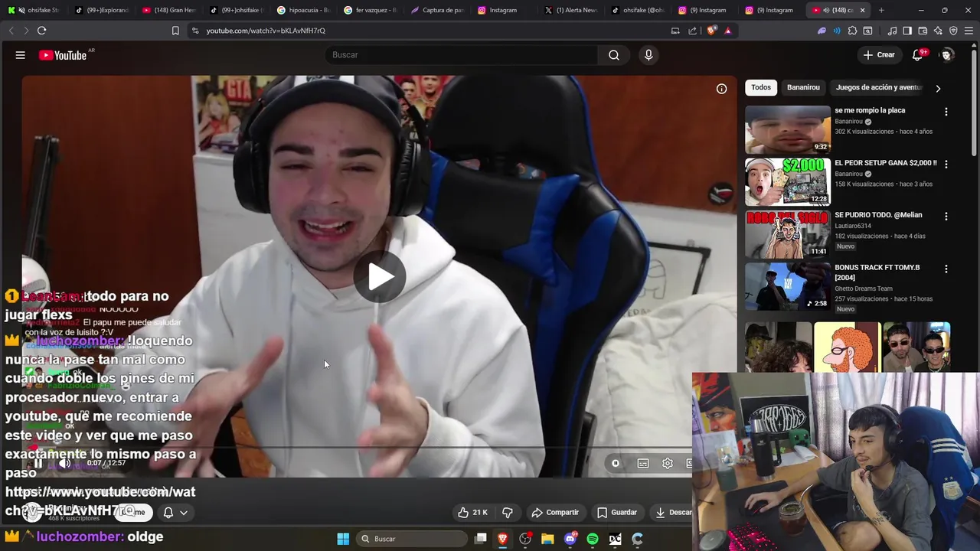Open the Brave Shields lion icon
Screen dimensions: 980x551
712,31
